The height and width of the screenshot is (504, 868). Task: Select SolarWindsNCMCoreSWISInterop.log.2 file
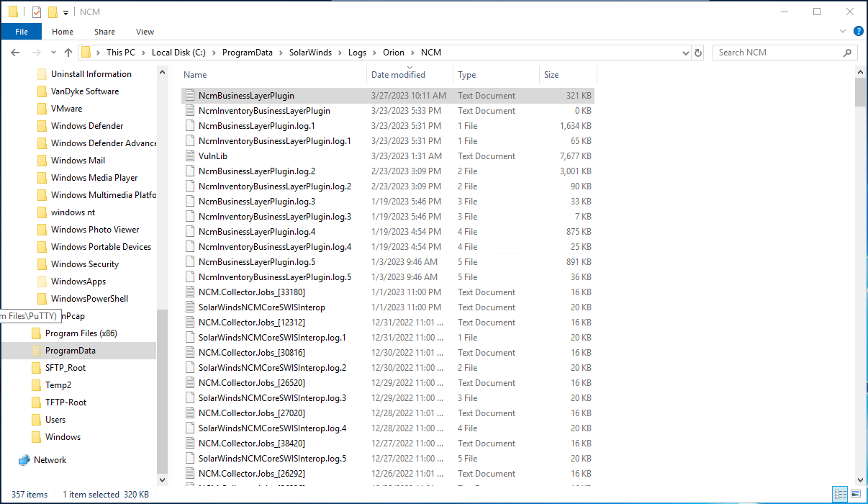[x=272, y=368]
